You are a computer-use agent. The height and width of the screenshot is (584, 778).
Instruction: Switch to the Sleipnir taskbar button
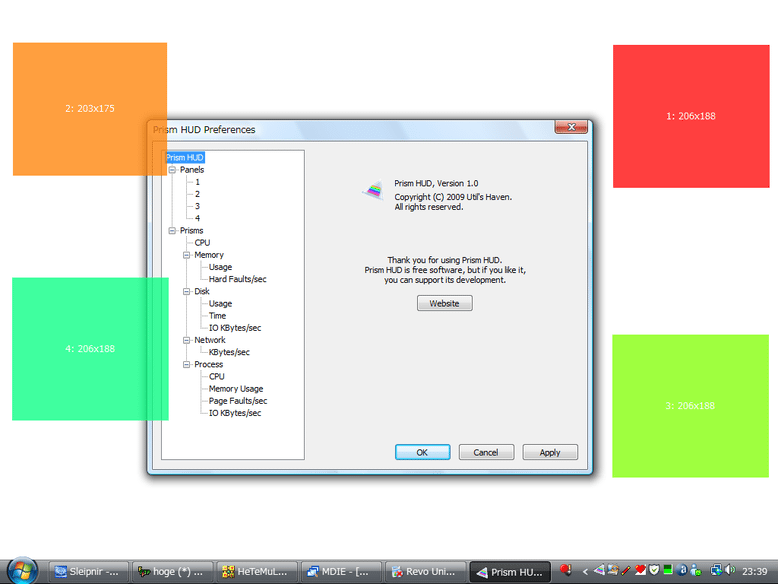[88, 572]
